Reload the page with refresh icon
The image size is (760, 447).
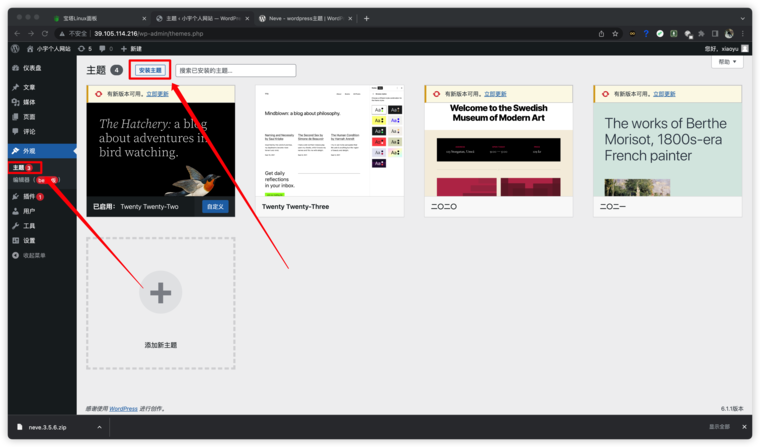click(x=45, y=33)
